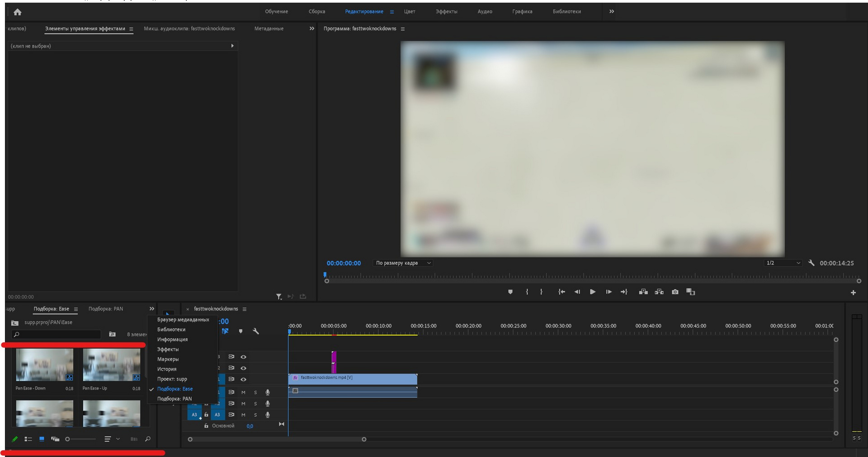Expand project panel tabs overflow chevron
This screenshot has height=457, width=868.
152,309
